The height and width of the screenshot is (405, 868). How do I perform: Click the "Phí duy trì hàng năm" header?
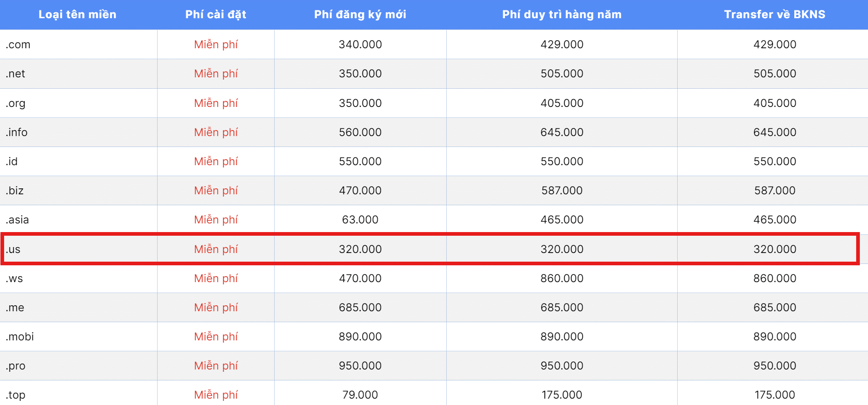562,15
